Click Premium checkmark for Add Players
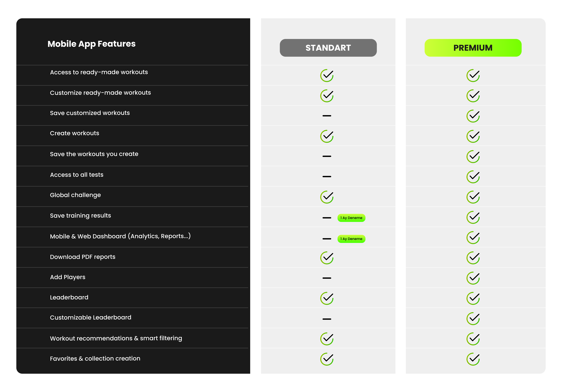The image size is (562, 392). pos(473,278)
